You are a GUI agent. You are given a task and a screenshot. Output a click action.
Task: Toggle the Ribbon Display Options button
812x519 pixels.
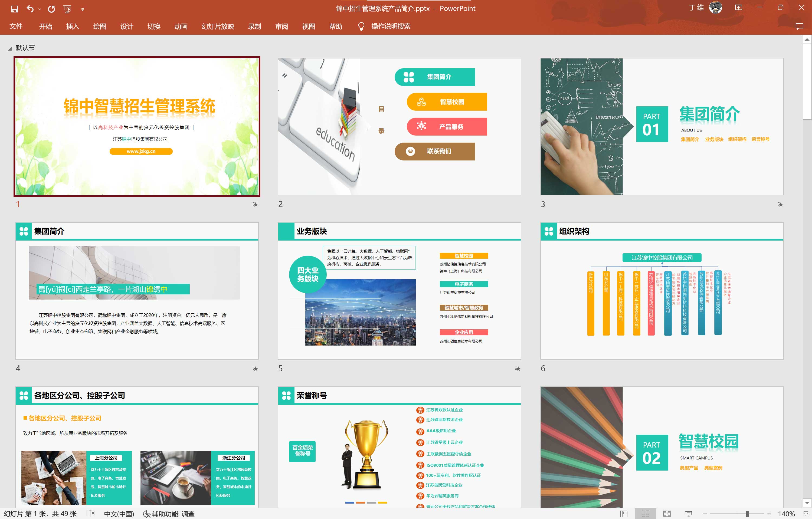738,8
